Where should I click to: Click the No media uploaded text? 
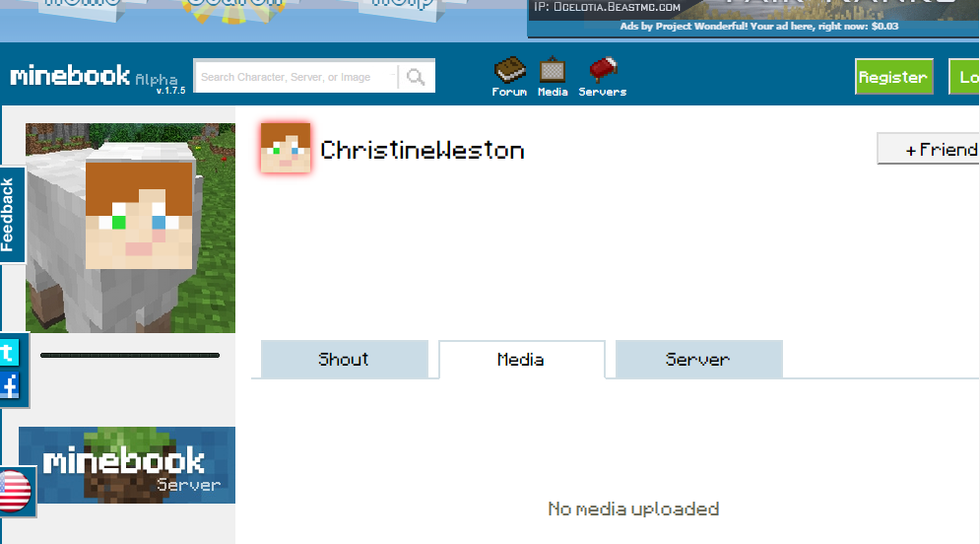[633, 509]
